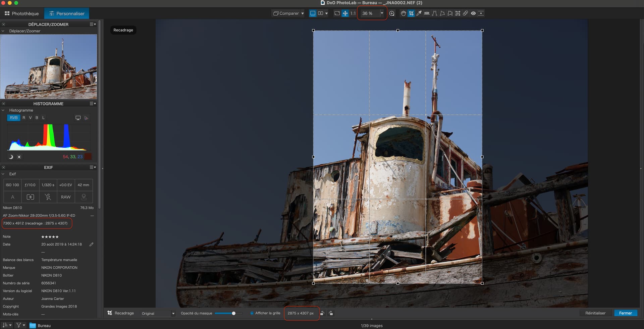Screen dimensions: 644x329
Task: Show shadow clipping with moon icon
Action: tap(11, 157)
